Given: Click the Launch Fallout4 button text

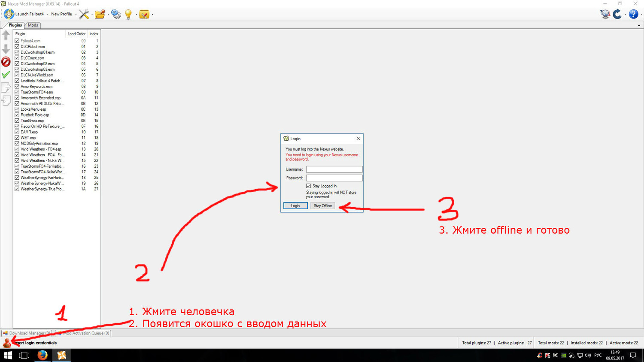Looking at the screenshot, I should coord(30,14).
